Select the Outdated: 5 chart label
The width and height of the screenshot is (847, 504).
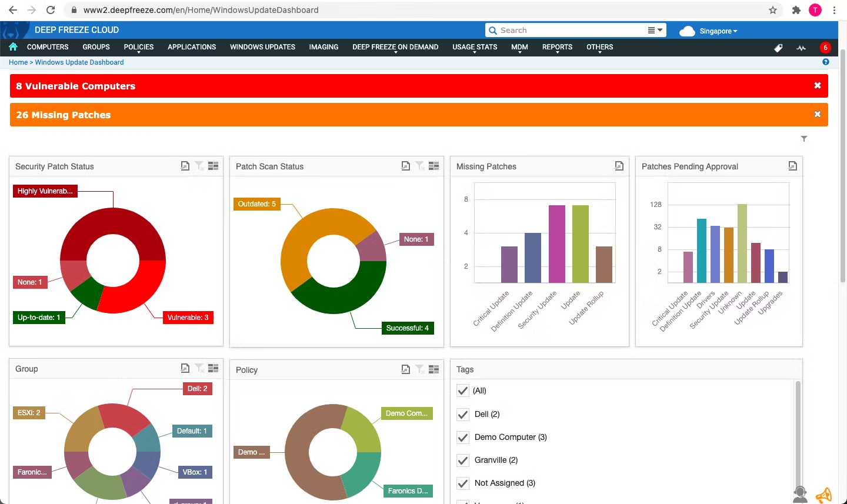(257, 204)
